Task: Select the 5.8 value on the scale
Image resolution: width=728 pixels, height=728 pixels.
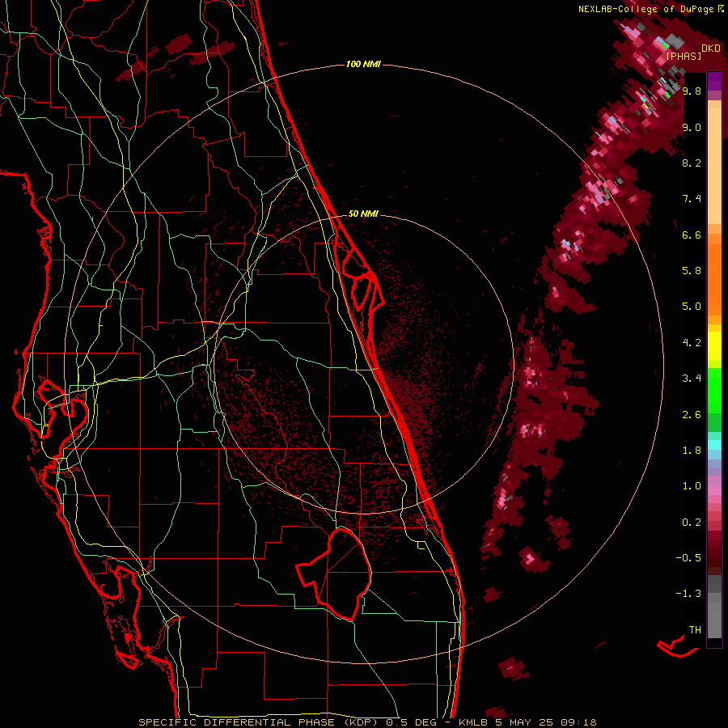Action: click(x=692, y=271)
